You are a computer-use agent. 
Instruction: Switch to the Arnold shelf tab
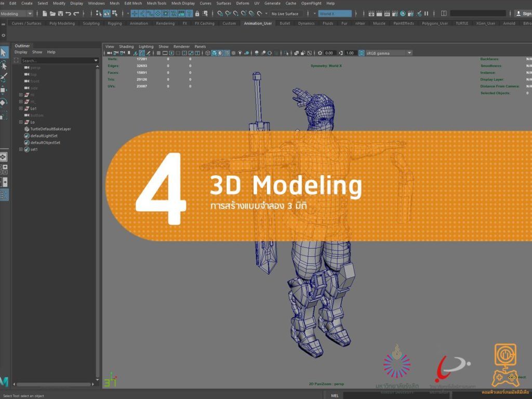pos(509,23)
